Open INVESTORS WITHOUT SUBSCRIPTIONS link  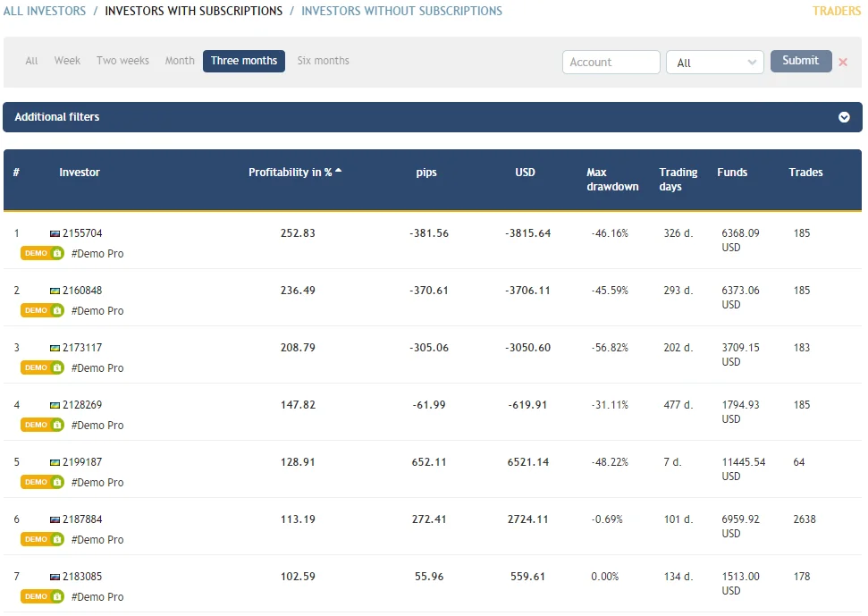click(402, 11)
